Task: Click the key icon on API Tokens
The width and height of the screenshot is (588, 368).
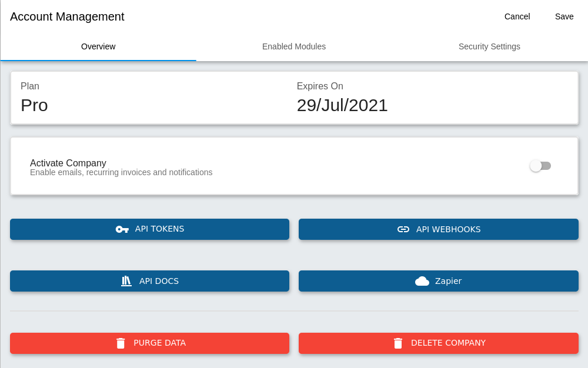Action: pos(122,229)
